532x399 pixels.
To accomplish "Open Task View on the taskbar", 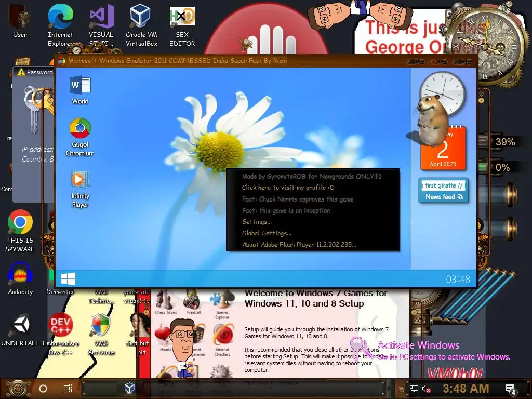I will [x=68, y=389].
